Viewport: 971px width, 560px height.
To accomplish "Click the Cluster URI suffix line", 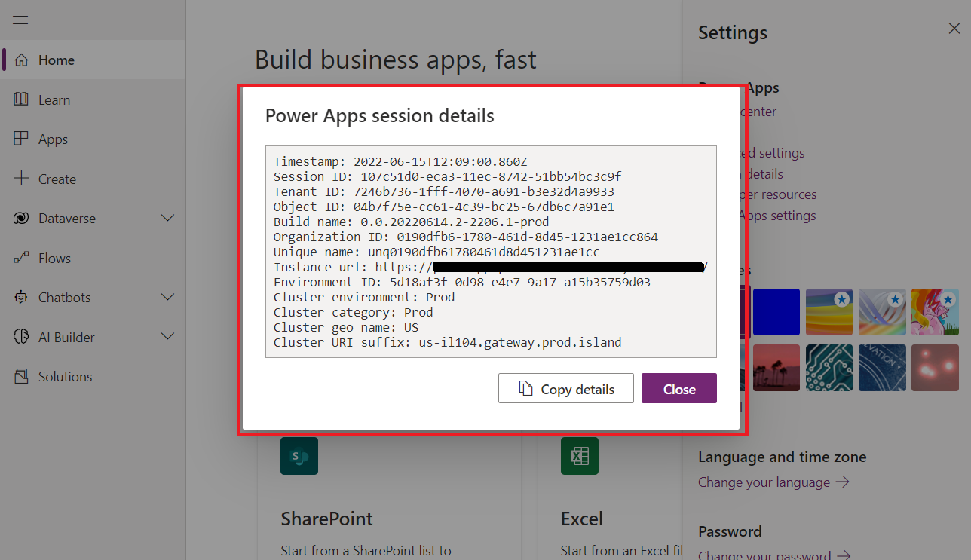I will point(448,342).
